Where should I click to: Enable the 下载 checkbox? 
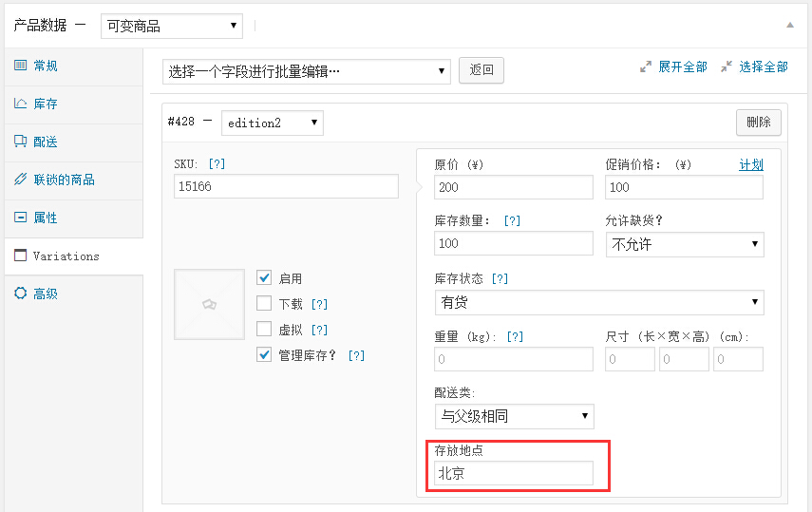[264, 304]
